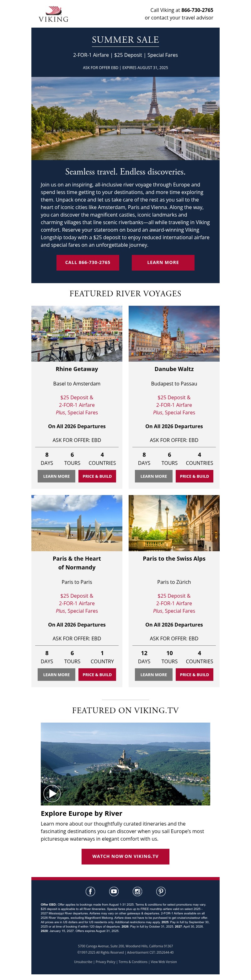The height and width of the screenshot is (980, 251).
Task: Click Learn More for Paris & Heart of Normandy
Action: [56, 675]
